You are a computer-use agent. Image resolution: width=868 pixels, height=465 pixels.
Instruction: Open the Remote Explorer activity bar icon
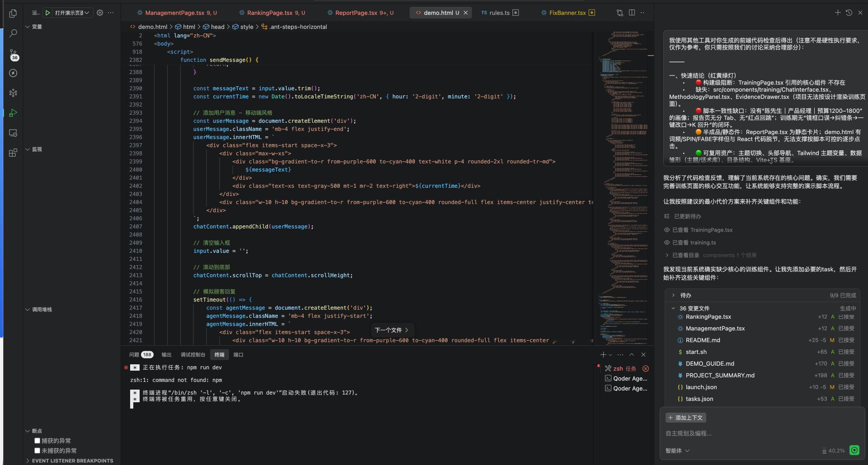(13, 133)
